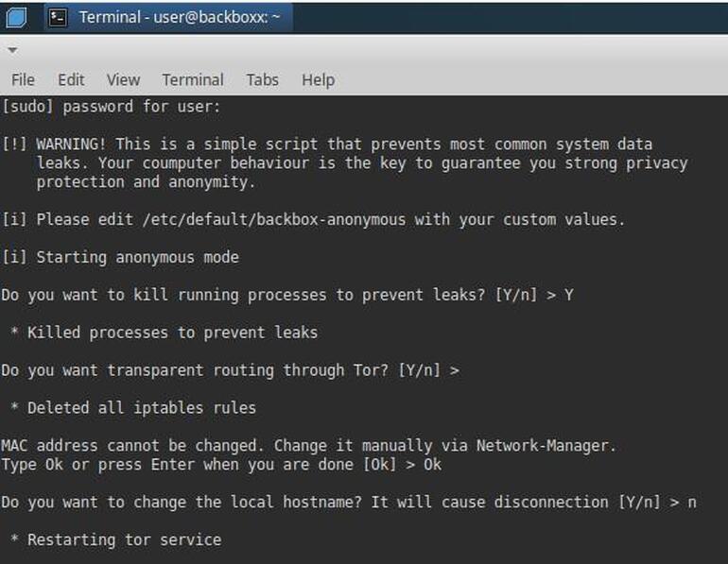The height and width of the screenshot is (564, 728).
Task: Open the Help menu
Action: 318,79
